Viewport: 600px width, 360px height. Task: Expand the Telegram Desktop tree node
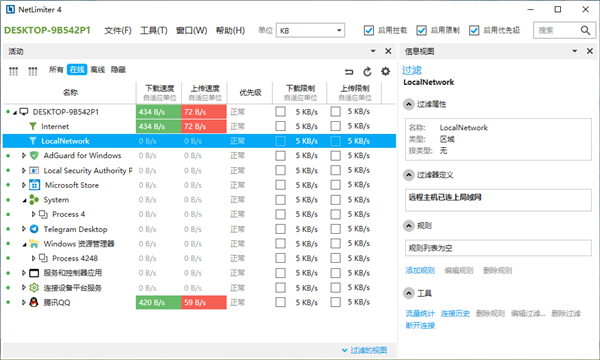pyautogui.click(x=24, y=229)
